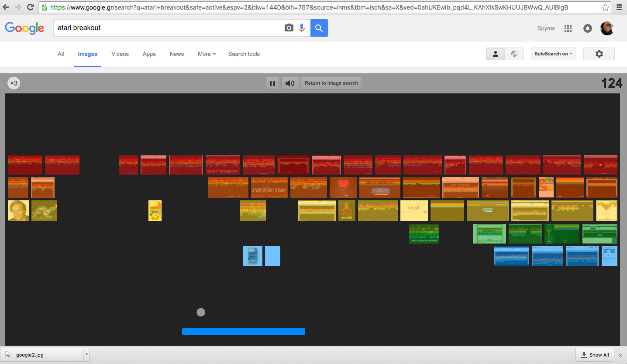Pause the Breakout game
Screen dimensions: 627x364
point(272,83)
